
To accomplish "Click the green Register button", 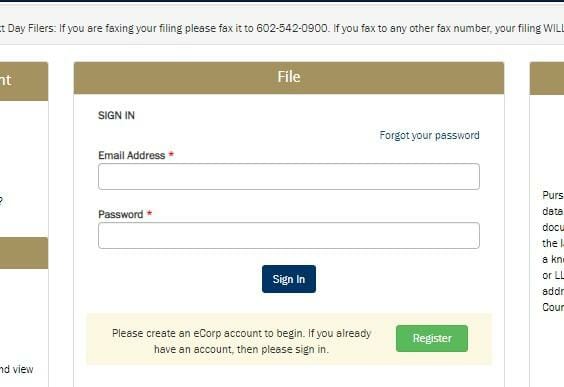I will (x=432, y=338).
